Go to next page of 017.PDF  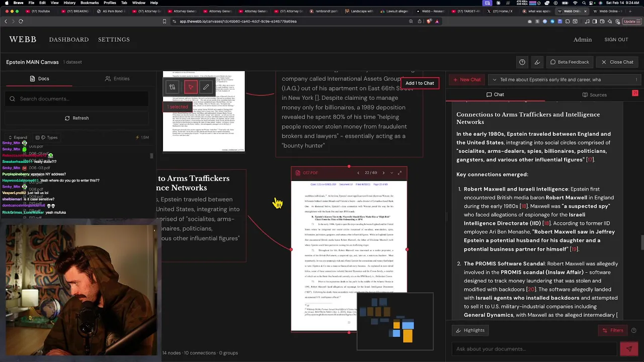tap(383, 172)
